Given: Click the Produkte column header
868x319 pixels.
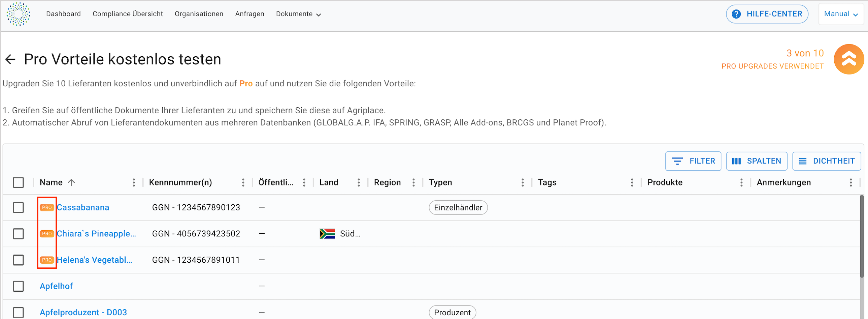Looking at the screenshot, I should tap(665, 183).
